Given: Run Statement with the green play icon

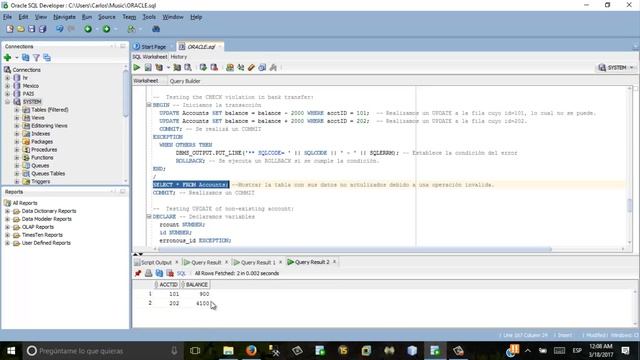Looking at the screenshot, I should (x=137, y=68).
